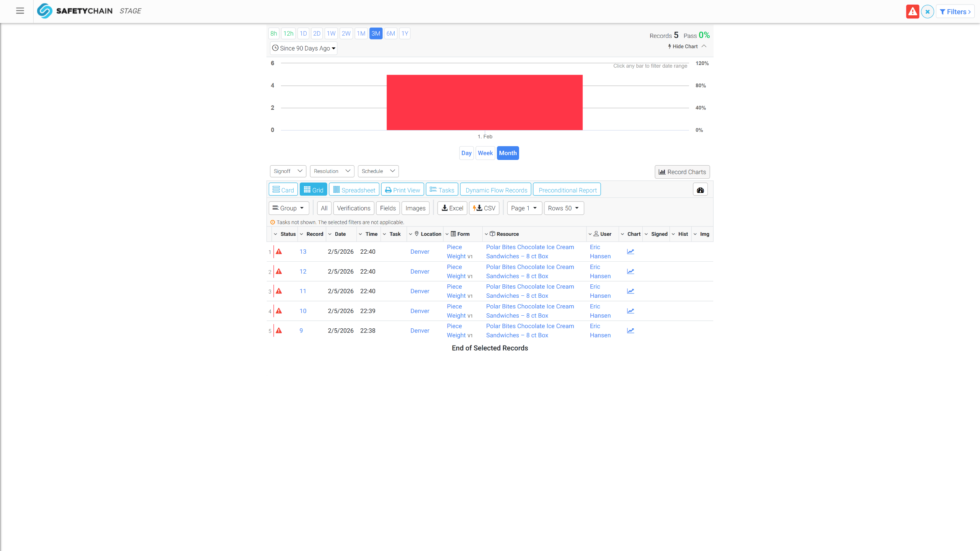Open chart icon for record 13
The width and height of the screenshot is (980, 551).
click(x=630, y=252)
